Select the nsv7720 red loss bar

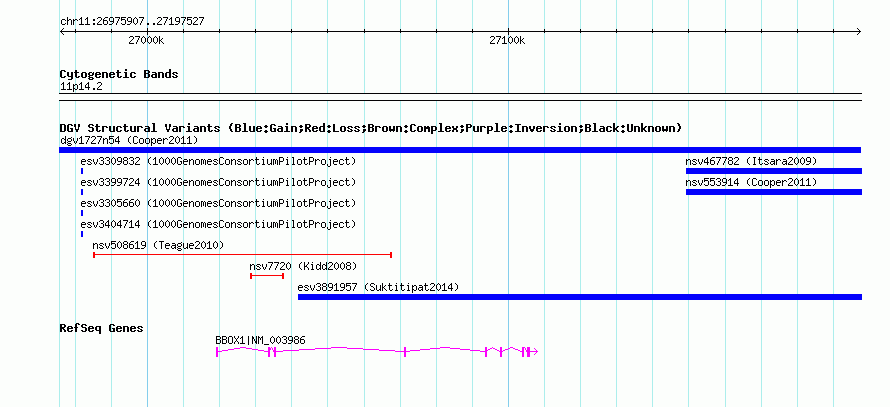tap(267, 276)
